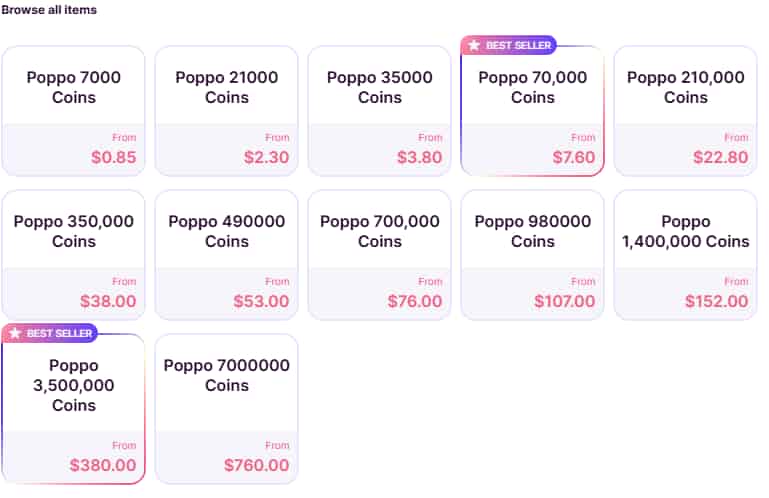Viewport: 769px width, 498px height.
Task: Open the Poppo 1,400,000 Coins item
Action: (686, 254)
